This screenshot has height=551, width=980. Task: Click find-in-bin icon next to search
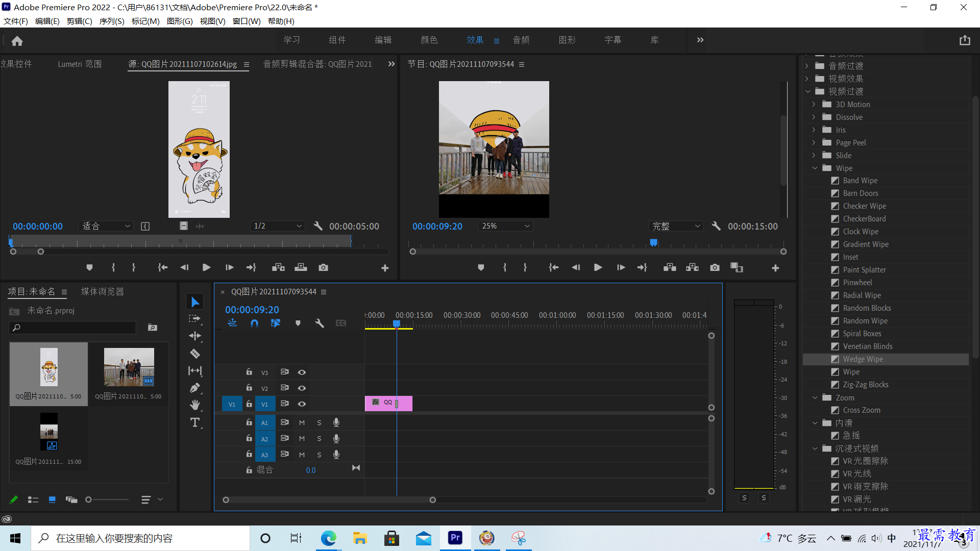153,328
